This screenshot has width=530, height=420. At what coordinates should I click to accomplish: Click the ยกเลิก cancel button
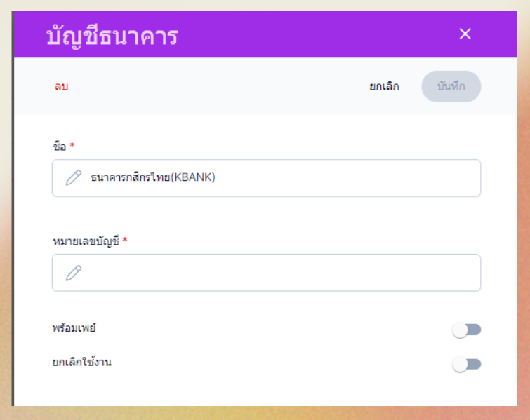(384, 86)
